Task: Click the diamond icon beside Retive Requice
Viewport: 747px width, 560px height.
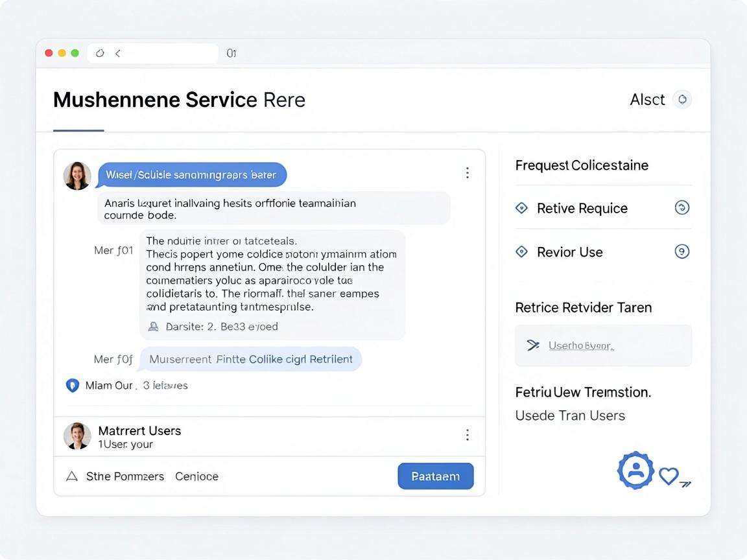Action: pos(521,208)
